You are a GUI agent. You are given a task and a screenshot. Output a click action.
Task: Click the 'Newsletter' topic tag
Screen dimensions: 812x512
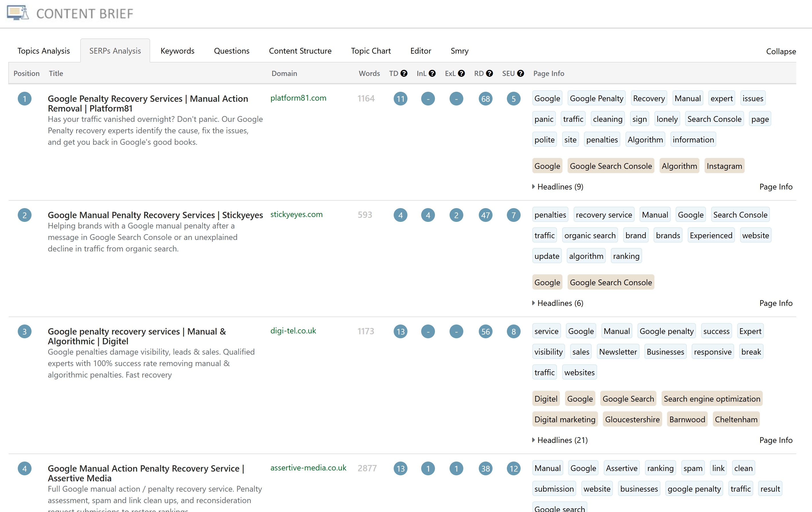(618, 352)
